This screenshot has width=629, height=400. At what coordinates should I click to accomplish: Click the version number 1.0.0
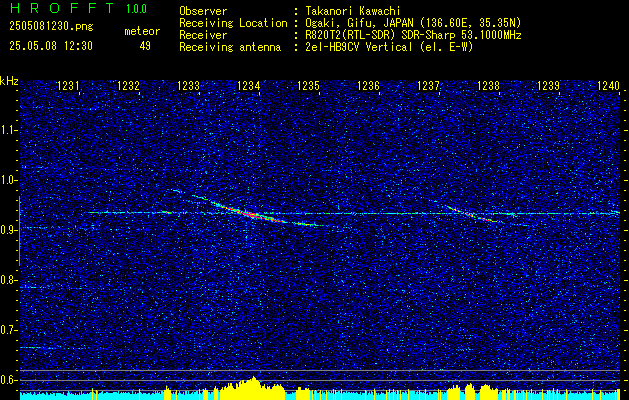tap(136, 8)
